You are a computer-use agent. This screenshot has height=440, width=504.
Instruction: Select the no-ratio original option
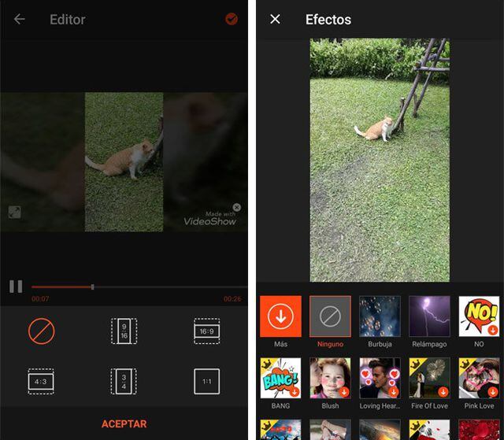click(41, 331)
